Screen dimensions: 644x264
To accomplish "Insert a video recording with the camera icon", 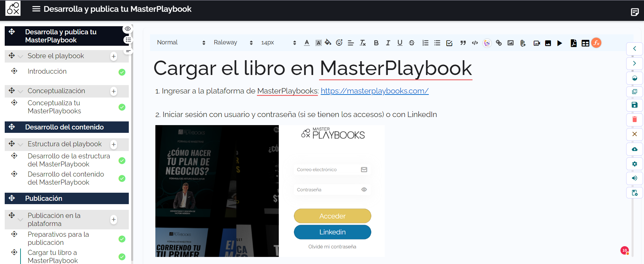I will click(537, 43).
